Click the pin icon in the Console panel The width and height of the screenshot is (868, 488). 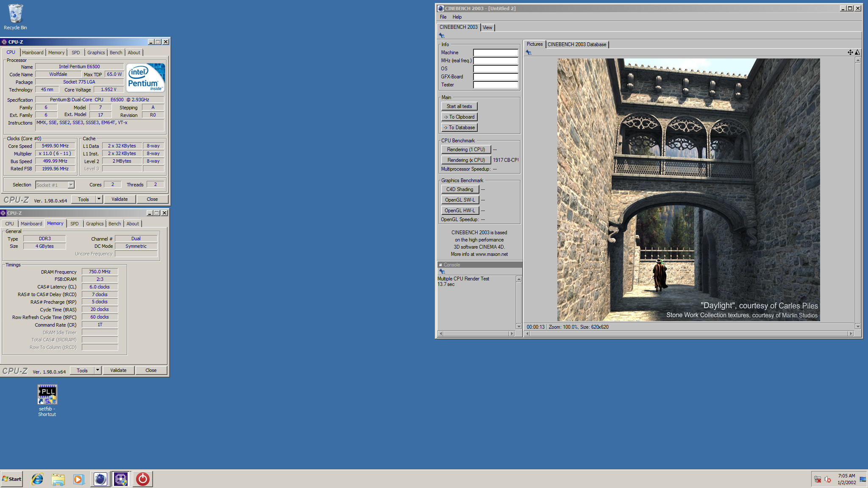442,272
